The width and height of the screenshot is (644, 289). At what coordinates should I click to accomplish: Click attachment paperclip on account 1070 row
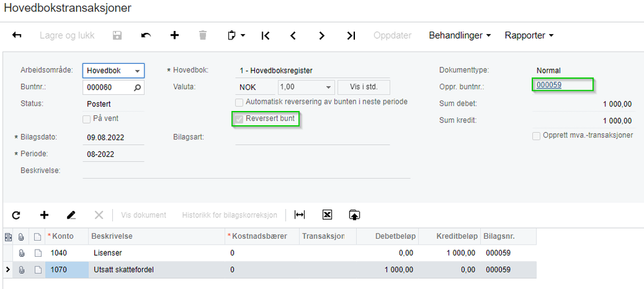pos(22,270)
